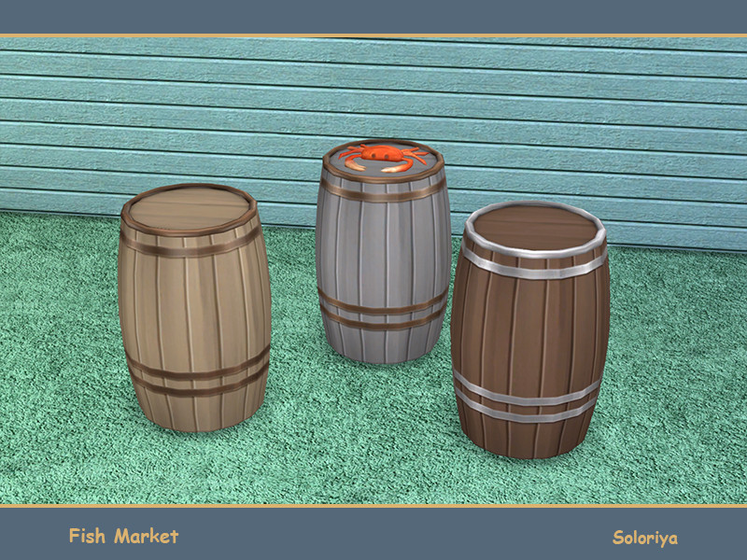Click the lower copper bands on the gray barrel
This screenshot has height=560, width=747.
pyautogui.click(x=381, y=313)
